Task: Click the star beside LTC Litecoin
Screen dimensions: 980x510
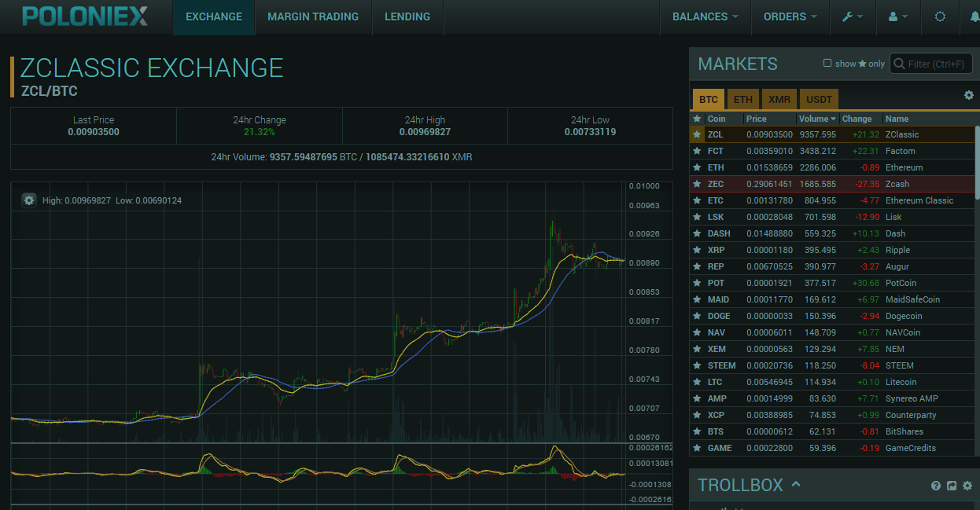Action: pyautogui.click(x=696, y=382)
